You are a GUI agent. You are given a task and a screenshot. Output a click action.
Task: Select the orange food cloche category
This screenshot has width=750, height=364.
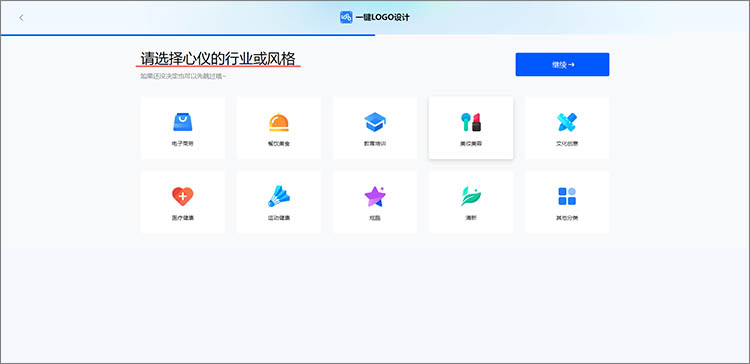tap(279, 128)
